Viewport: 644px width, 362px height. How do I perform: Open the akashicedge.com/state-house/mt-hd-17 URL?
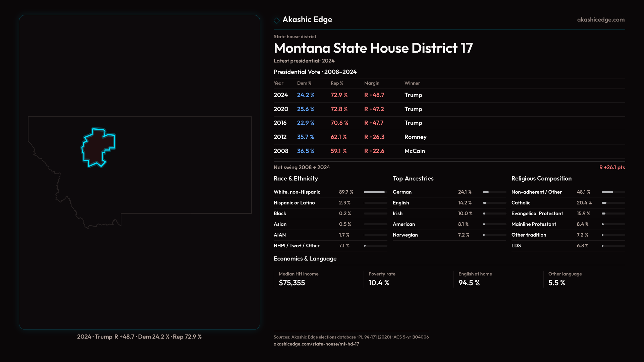point(316,344)
